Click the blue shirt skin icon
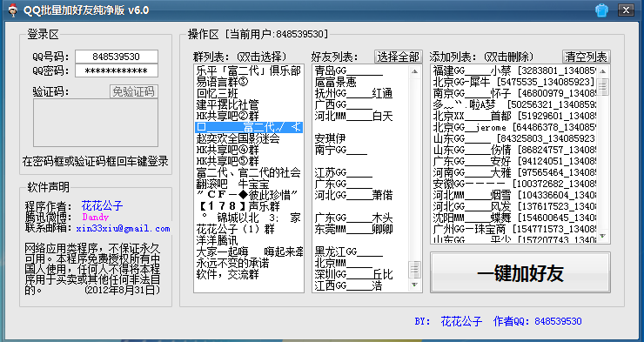Screen dimensions: 644x342 point(601,10)
